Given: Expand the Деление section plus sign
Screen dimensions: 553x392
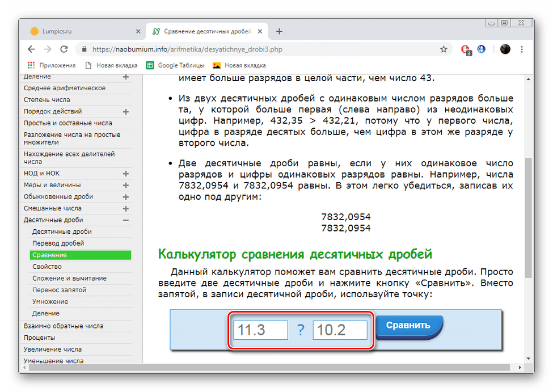Looking at the screenshot, I should 125,77.
